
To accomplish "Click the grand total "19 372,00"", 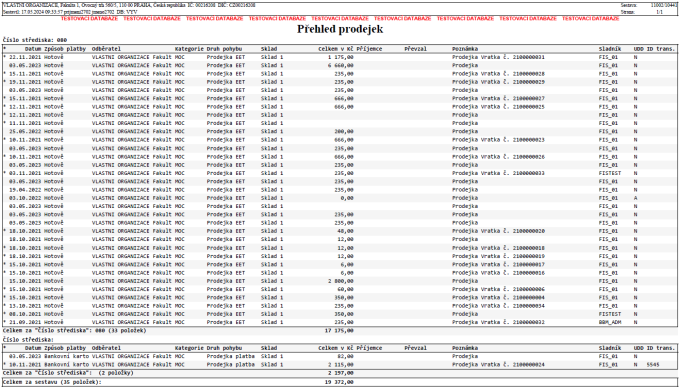I will (x=339, y=382).
